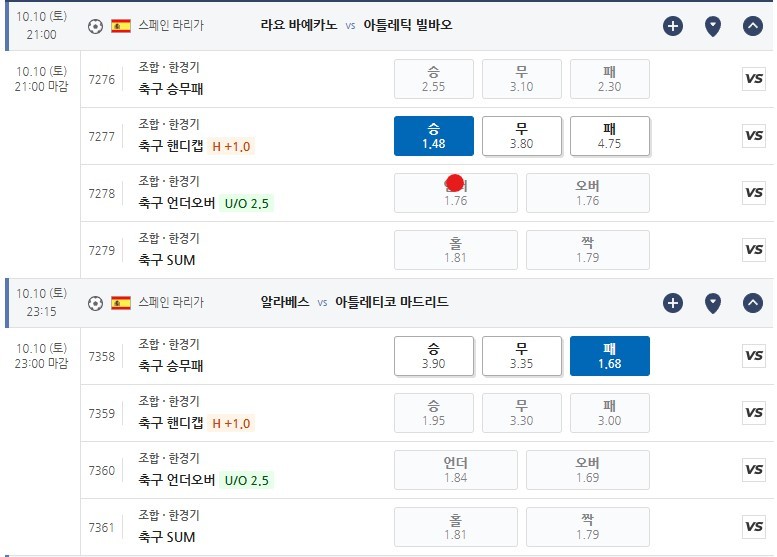This screenshot has width=777, height=557.
Task: Choose 승 3.90 for Alavés win
Action: [x=434, y=356]
